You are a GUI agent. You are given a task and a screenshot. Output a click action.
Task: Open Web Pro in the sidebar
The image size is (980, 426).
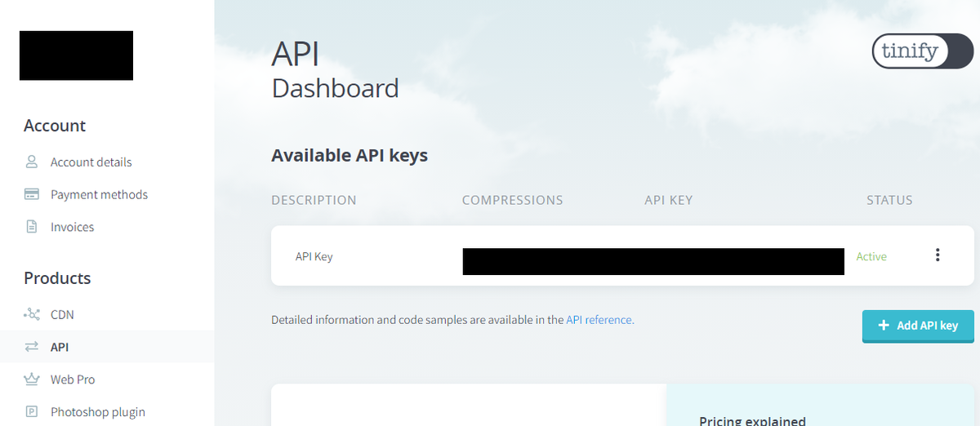tap(73, 379)
